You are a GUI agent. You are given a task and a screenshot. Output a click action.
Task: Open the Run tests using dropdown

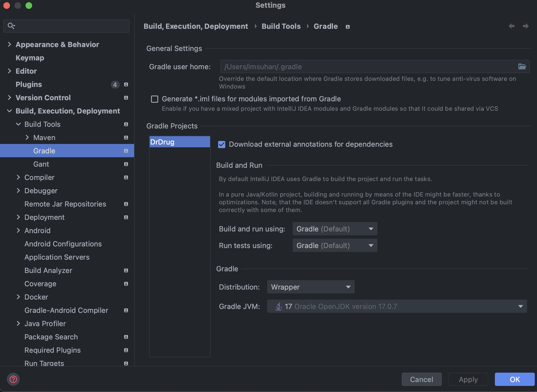[335, 246]
